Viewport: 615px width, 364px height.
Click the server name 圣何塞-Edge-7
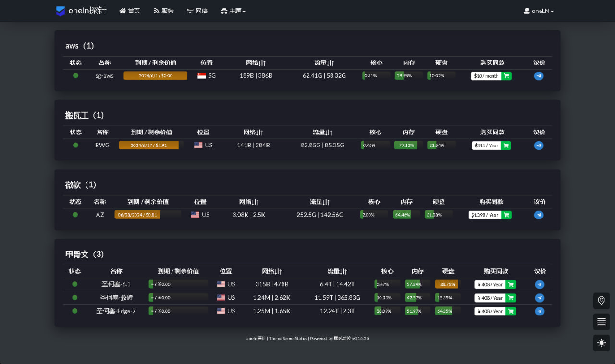116,311
